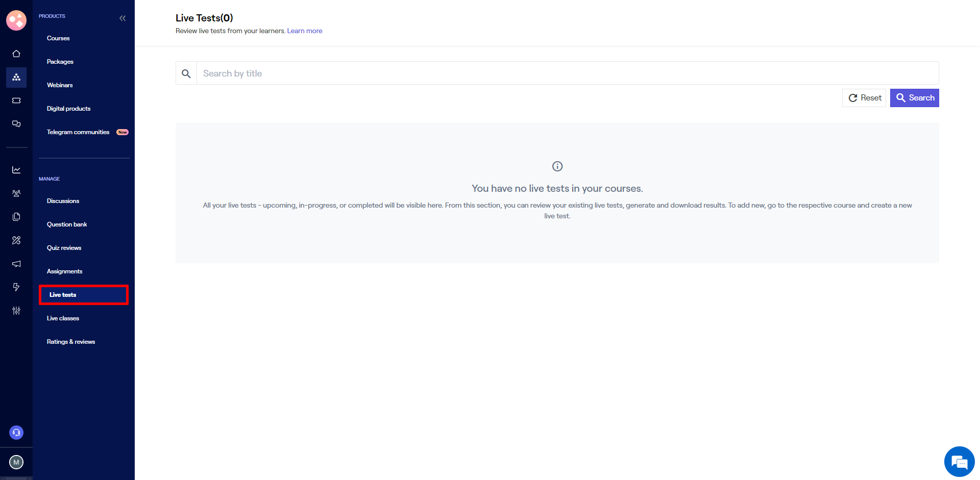Screen dimensions: 980x480
Task: Open Question bank from Manage menu
Action: point(67,224)
